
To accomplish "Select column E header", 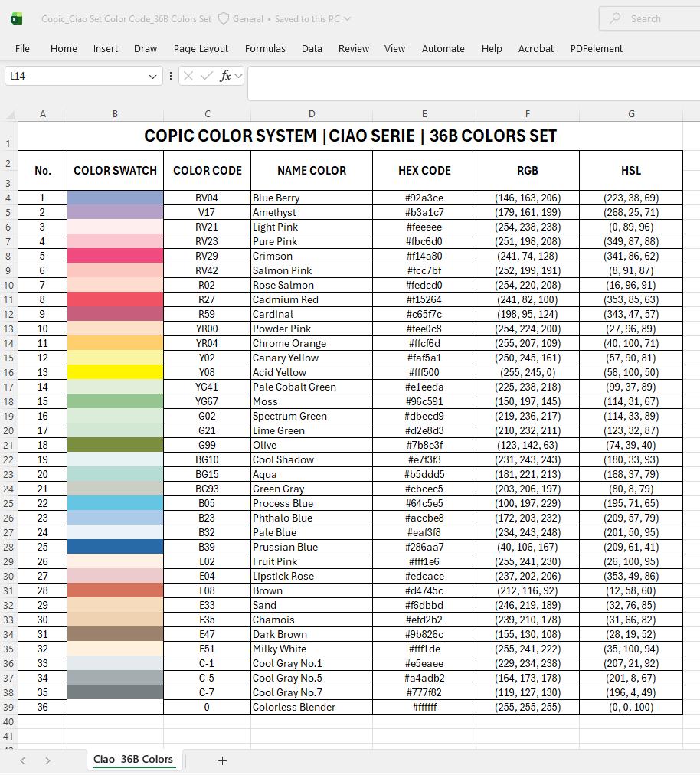I will coord(424,114).
